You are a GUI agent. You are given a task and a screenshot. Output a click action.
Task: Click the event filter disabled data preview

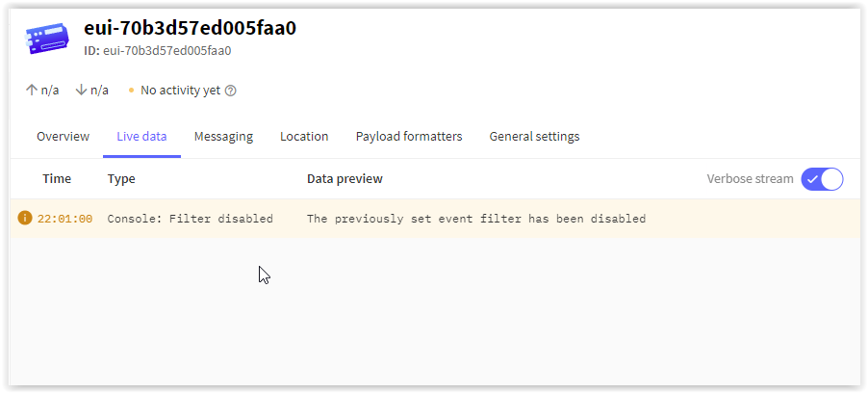(x=476, y=219)
